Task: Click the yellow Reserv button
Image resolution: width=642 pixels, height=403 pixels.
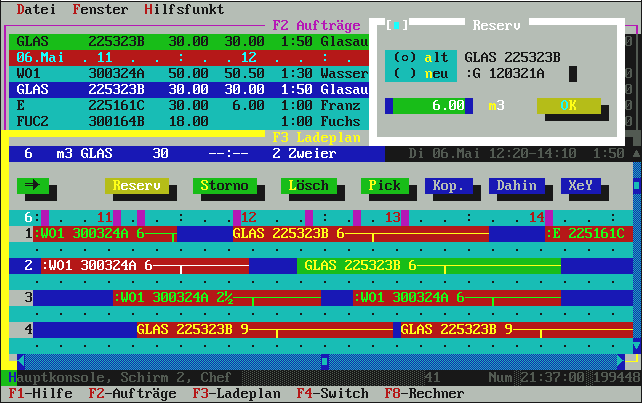Action: coord(136,186)
